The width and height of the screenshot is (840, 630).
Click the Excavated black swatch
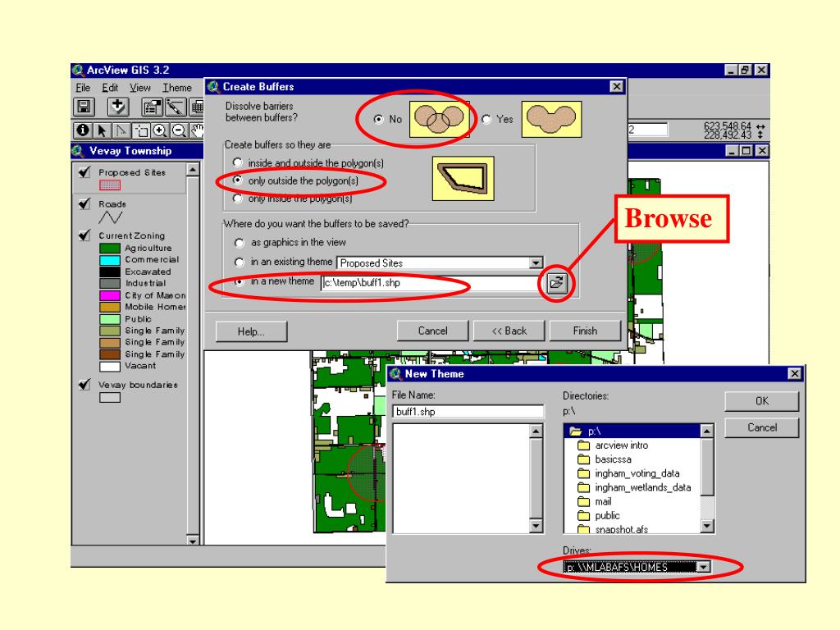pos(110,272)
